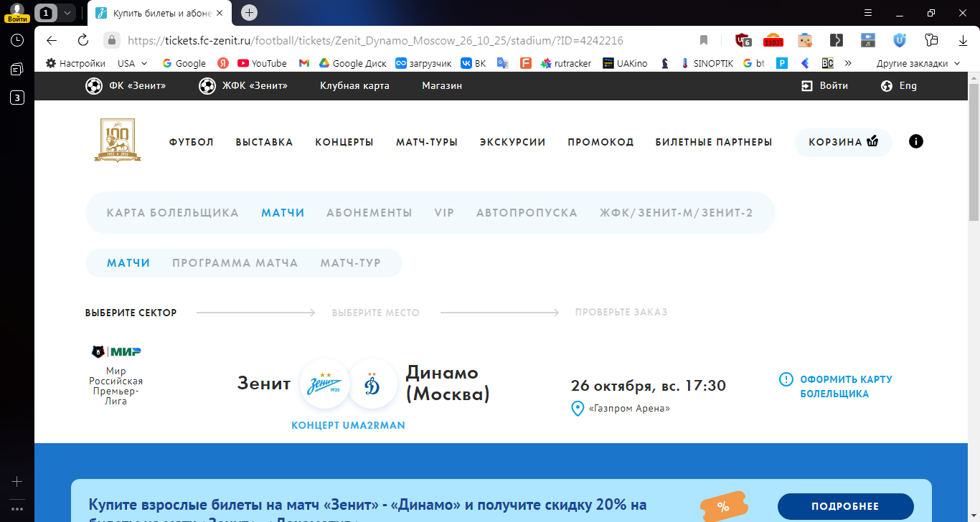Viewport: 980px width, 522px height.
Task: Click the address bar URL field
Action: coord(374,41)
